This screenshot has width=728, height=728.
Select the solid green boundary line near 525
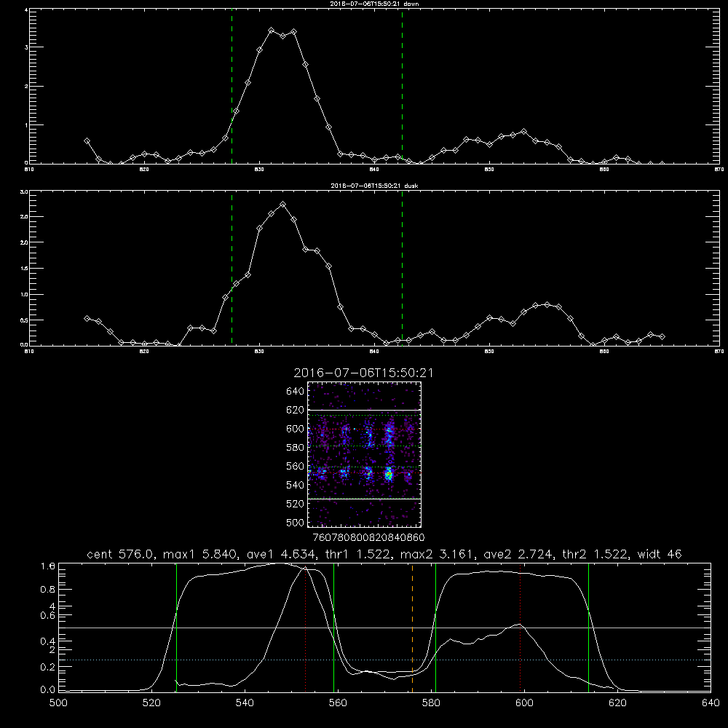[176, 627]
